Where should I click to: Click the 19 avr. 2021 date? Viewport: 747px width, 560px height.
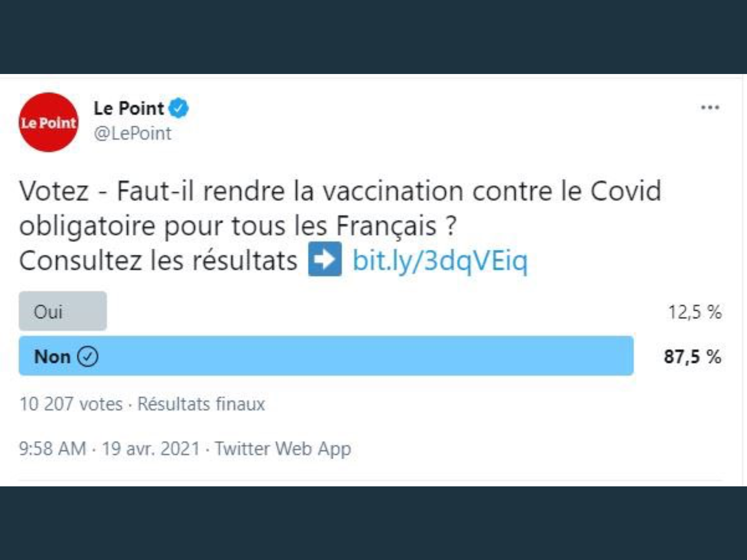coord(151,448)
